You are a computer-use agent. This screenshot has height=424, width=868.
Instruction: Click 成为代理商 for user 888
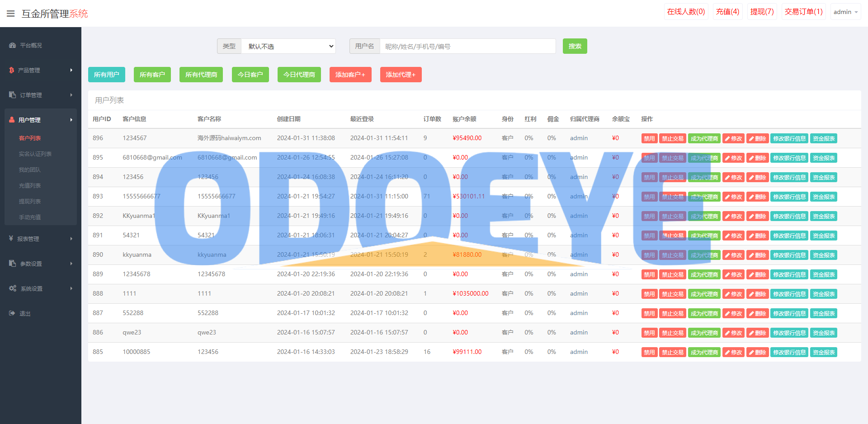704,294
